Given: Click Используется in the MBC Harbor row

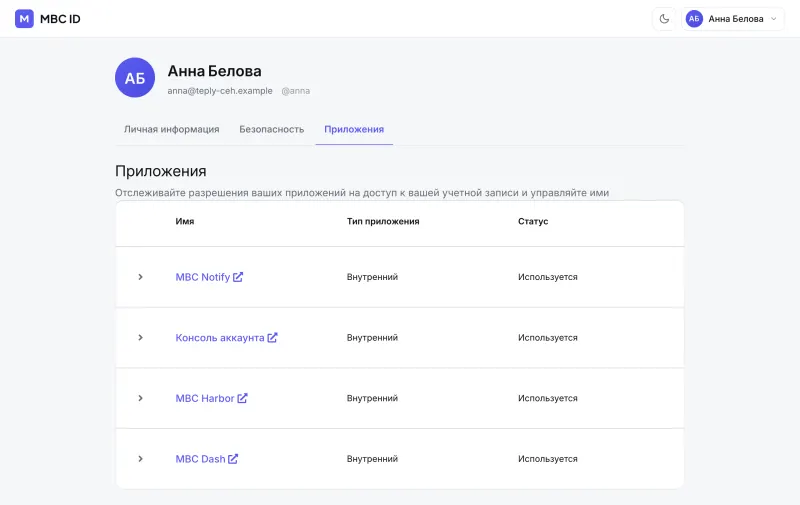Looking at the screenshot, I should pos(548,398).
